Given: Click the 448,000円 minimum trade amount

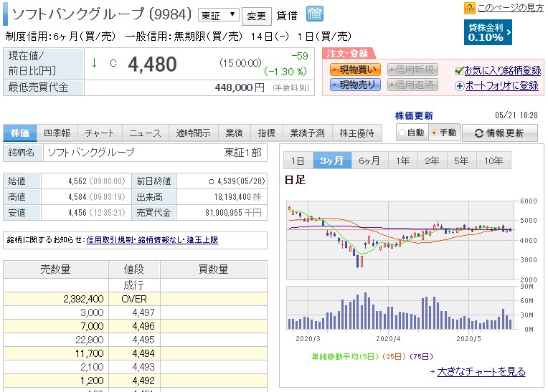Looking at the screenshot, I should [x=240, y=87].
